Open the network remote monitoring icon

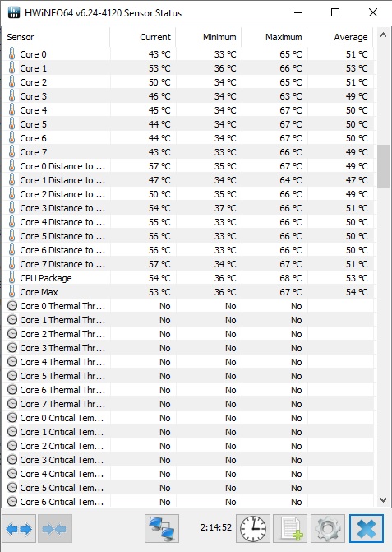point(162,528)
